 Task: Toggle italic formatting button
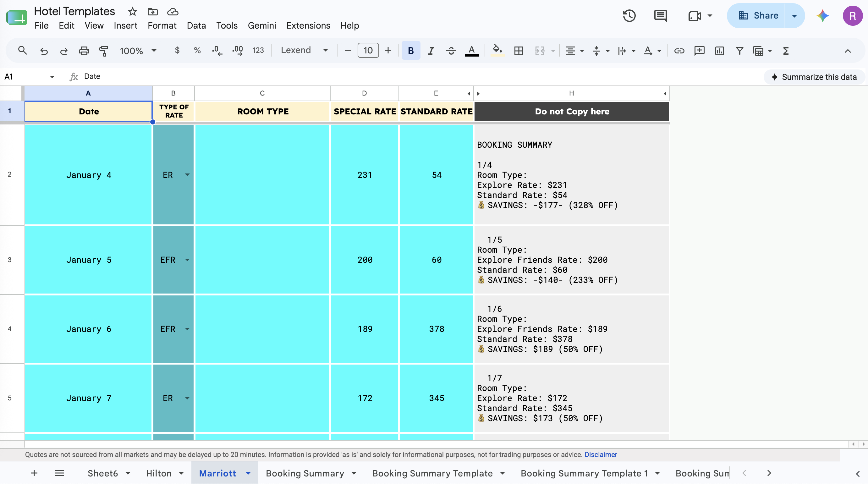tap(431, 51)
